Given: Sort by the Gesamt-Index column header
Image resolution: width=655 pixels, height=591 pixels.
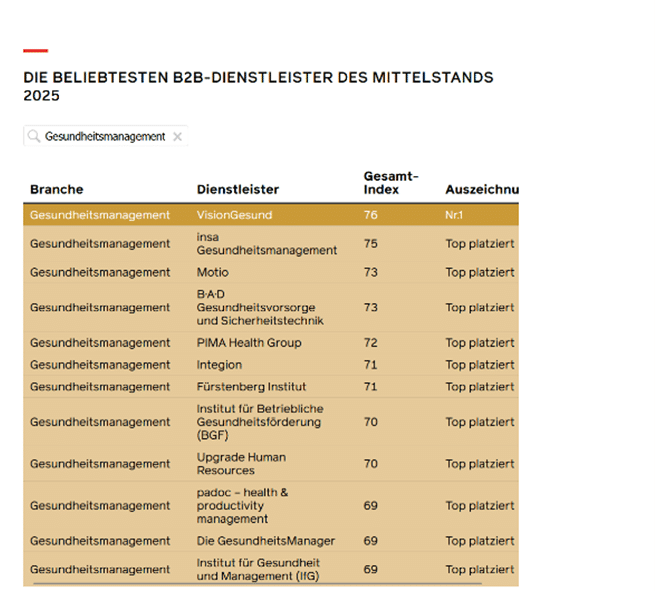Looking at the screenshot, I should coord(391,183).
